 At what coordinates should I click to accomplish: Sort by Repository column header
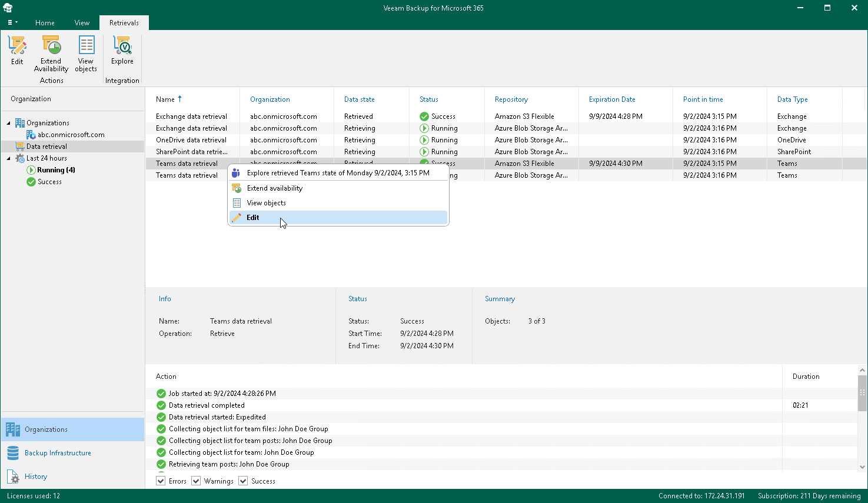click(x=511, y=99)
